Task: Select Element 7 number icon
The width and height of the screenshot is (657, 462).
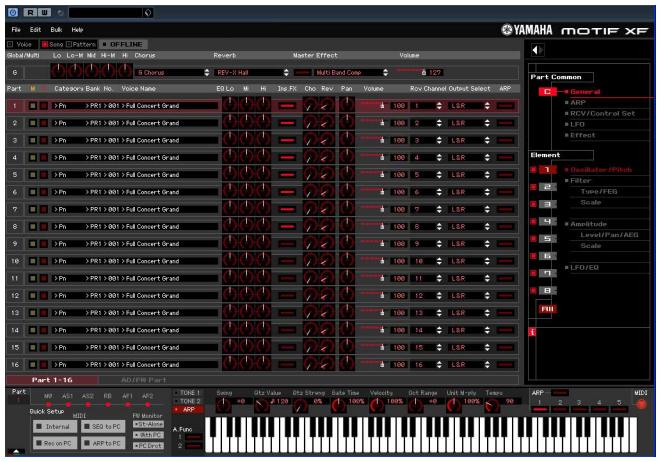Action: coord(547,273)
